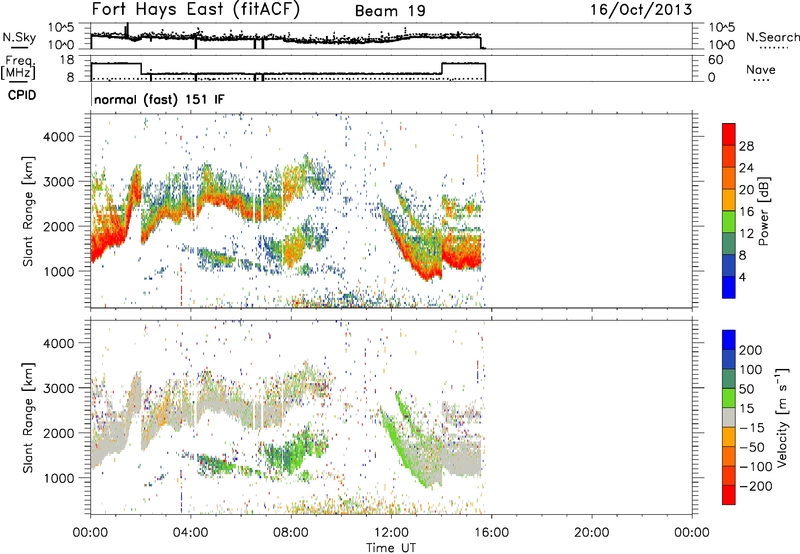Pick the Power colorbar segment between 20 and 24
Screen dimensions: 800x554
[729, 178]
